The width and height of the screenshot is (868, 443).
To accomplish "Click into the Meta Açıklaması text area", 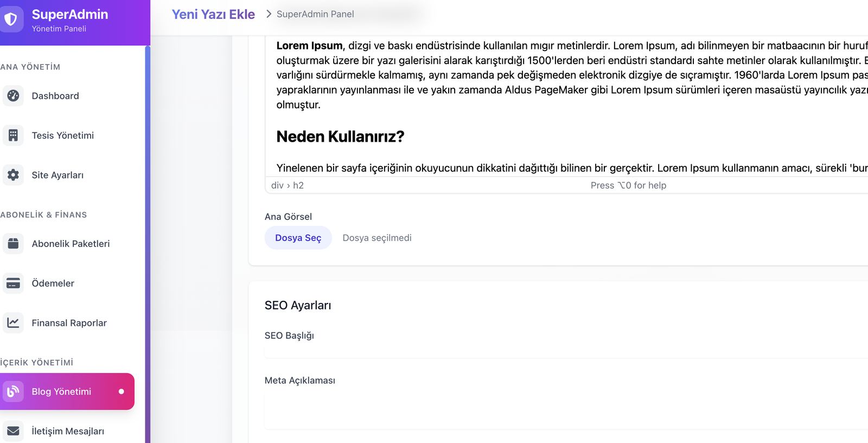I will click(564, 410).
